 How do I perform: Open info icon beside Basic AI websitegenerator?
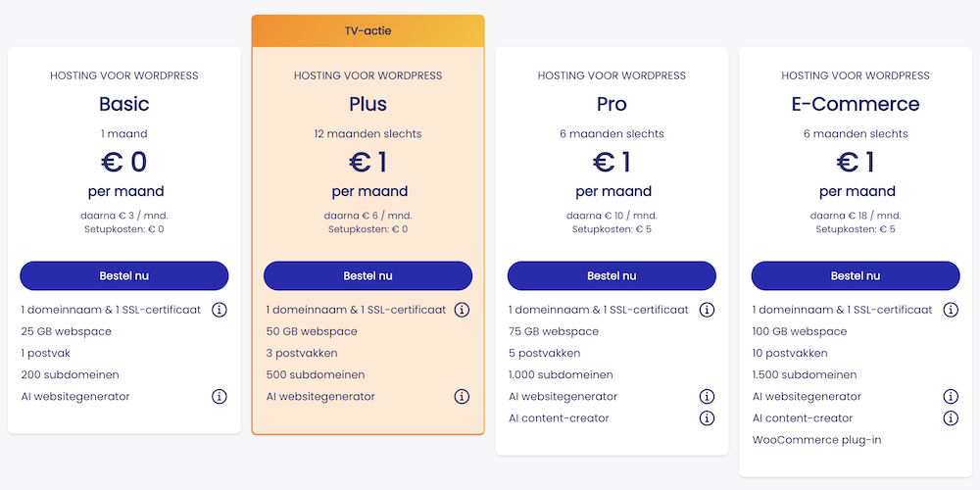[220, 397]
